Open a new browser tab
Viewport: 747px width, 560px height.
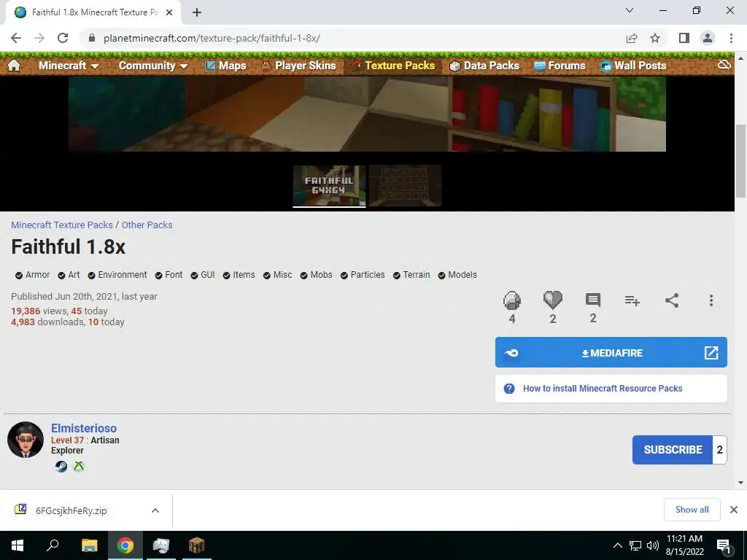point(197,12)
